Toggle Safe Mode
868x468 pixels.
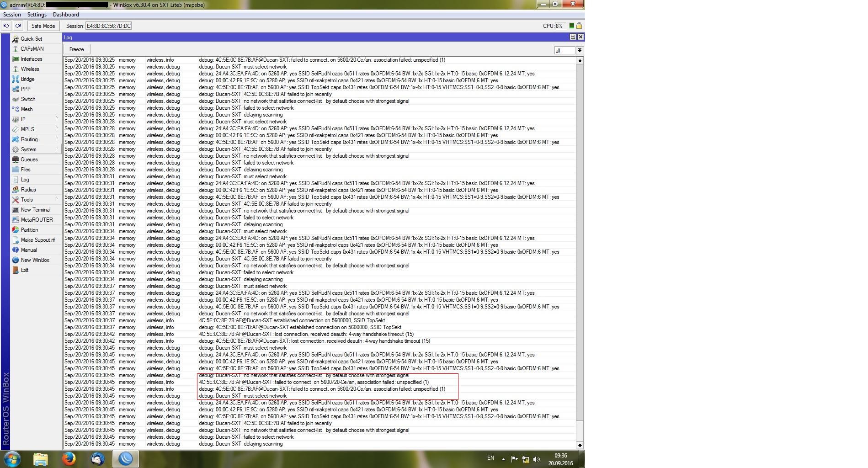point(43,26)
